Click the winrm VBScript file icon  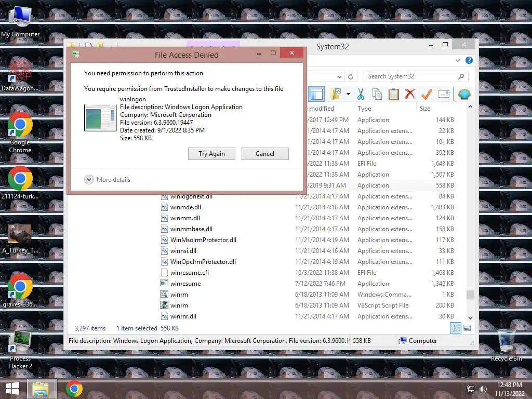click(164, 305)
